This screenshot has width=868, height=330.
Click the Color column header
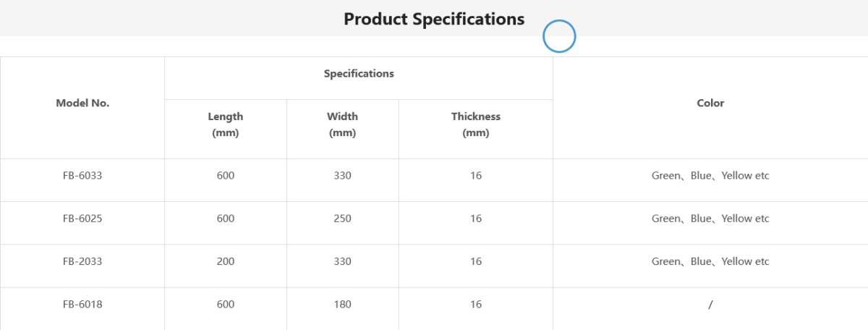[710, 103]
